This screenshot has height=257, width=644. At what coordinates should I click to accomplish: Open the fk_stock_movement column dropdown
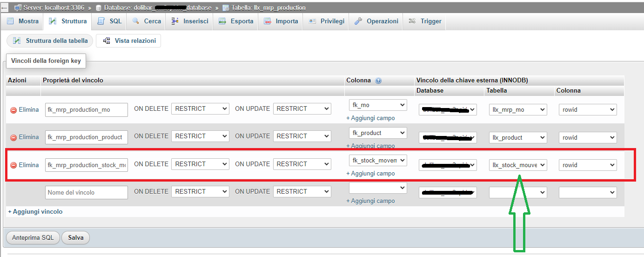pyautogui.click(x=378, y=161)
